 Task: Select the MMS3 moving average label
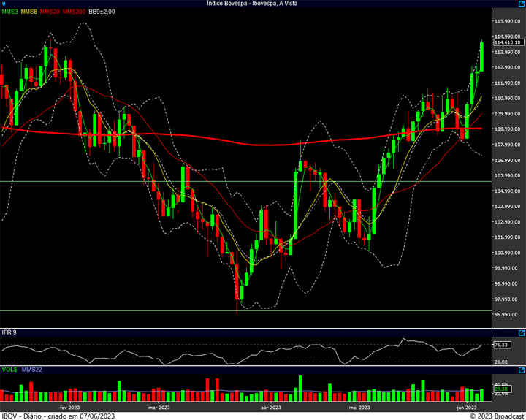(x=10, y=12)
